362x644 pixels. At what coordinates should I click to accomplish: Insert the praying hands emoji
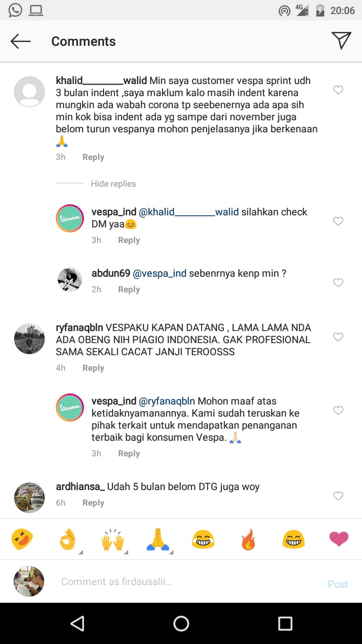[x=157, y=540]
